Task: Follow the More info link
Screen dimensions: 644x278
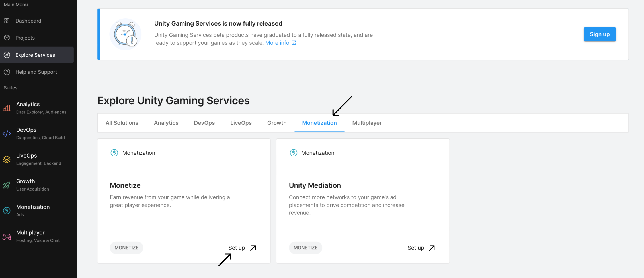Action: tap(277, 43)
